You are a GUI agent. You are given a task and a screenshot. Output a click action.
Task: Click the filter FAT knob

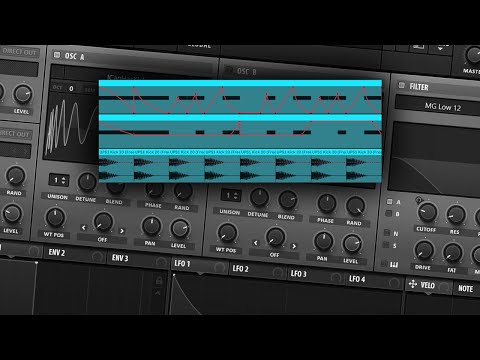(x=453, y=253)
